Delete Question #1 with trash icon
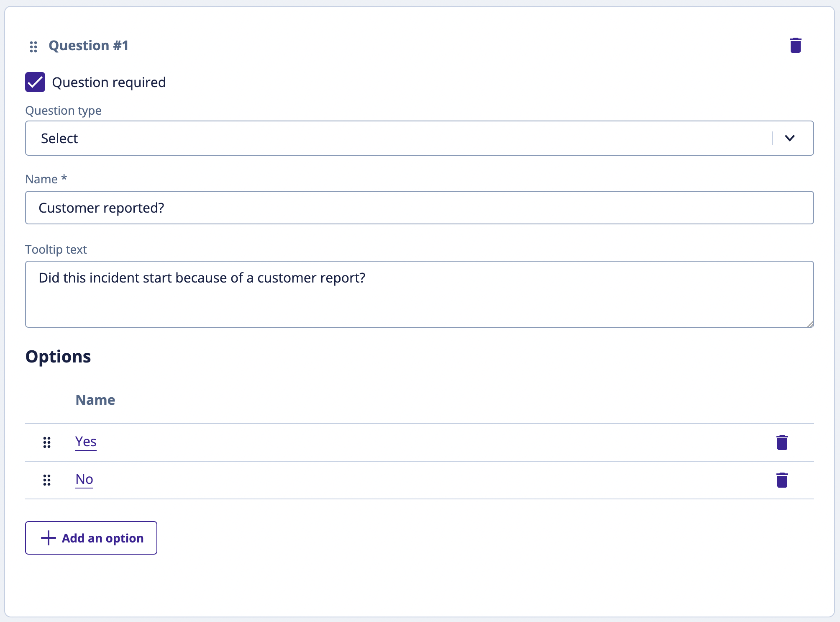840x622 pixels. pyautogui.click(x=795, y=45)
